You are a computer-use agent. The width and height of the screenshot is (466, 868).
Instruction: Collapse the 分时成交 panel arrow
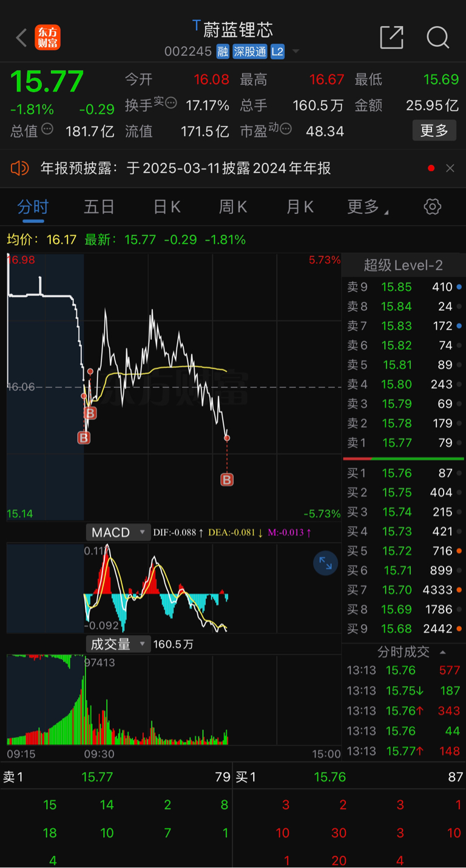point(443,652)
